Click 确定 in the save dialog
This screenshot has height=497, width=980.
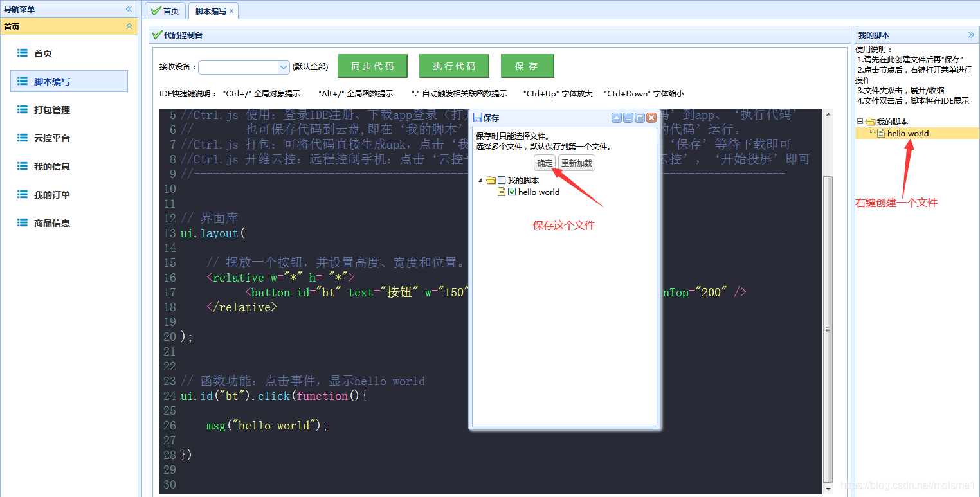(545, 163)
